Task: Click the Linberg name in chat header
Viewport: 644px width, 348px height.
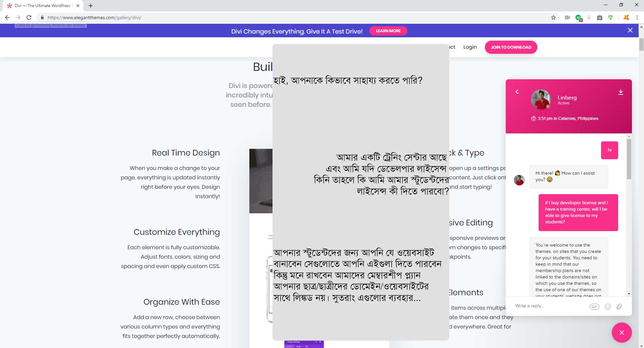Action: [x=567, y=98]
